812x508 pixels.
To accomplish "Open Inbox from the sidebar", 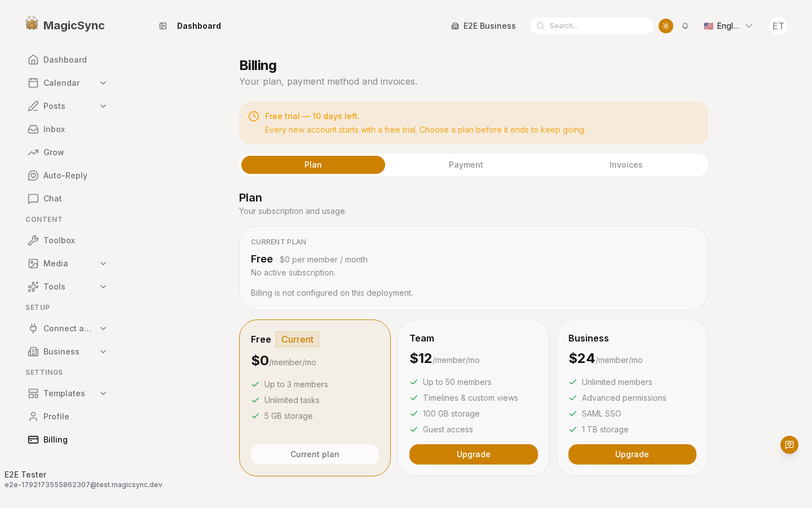I will point(68,129).
